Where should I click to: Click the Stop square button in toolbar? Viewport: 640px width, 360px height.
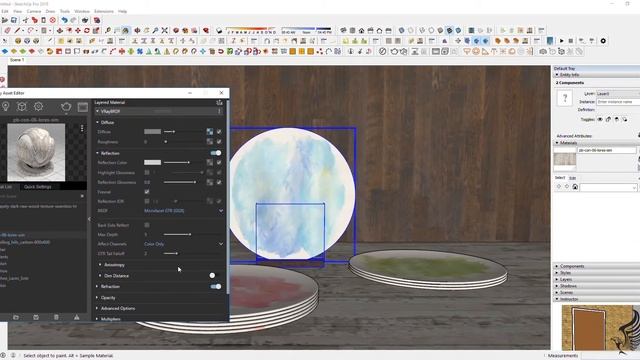(571, 41)
